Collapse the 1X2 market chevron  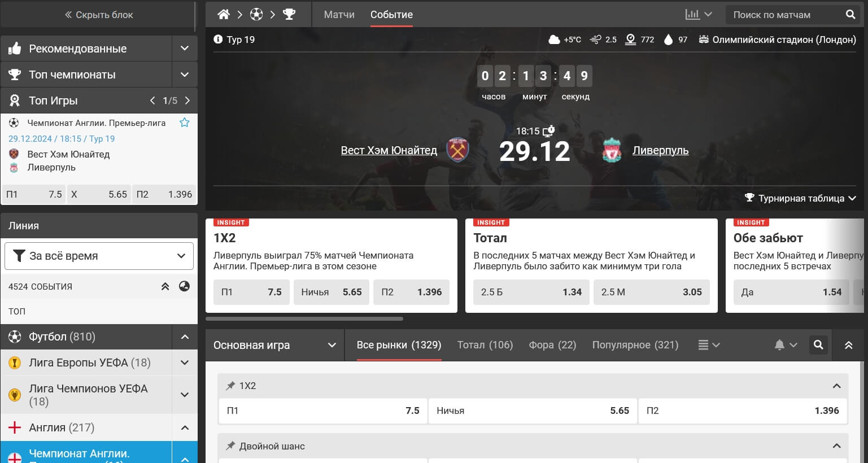(x=836, y=386)
